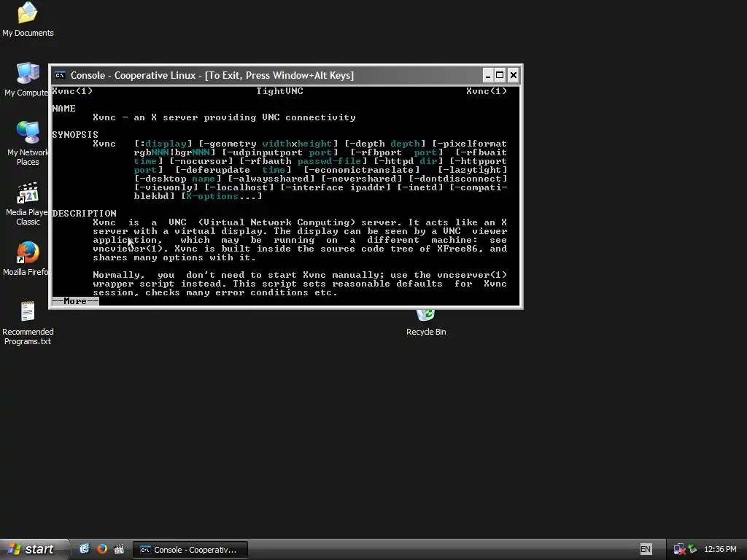Click the [-inetd] option text
The width and height of the screenshot is (747, 560).
click(420, 187)
